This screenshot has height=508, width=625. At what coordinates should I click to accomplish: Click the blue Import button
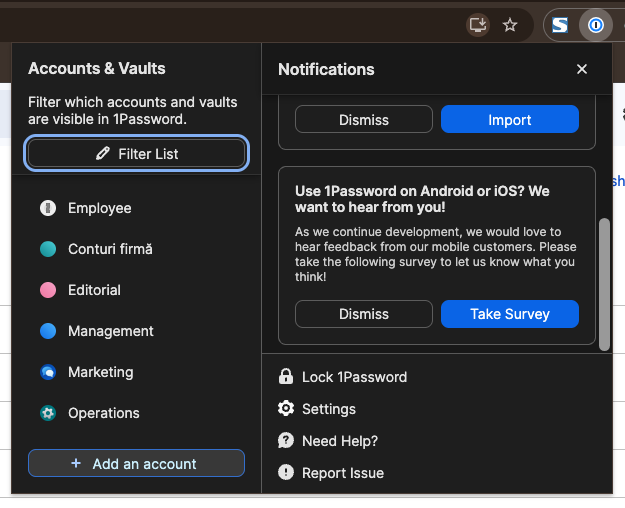(510, 119)
